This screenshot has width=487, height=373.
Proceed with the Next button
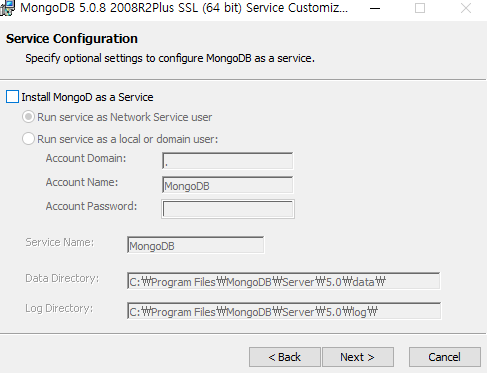[358, 357]
